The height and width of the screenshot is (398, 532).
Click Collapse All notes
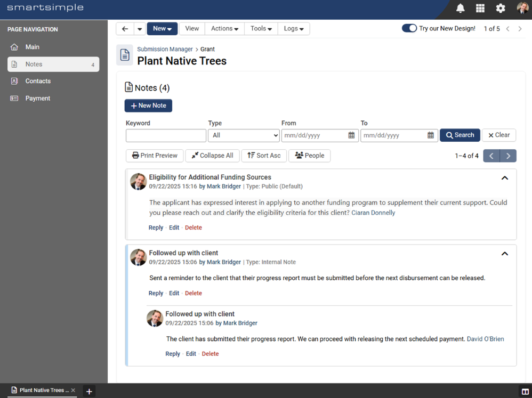pyautogui.click(x=212, y=156)
